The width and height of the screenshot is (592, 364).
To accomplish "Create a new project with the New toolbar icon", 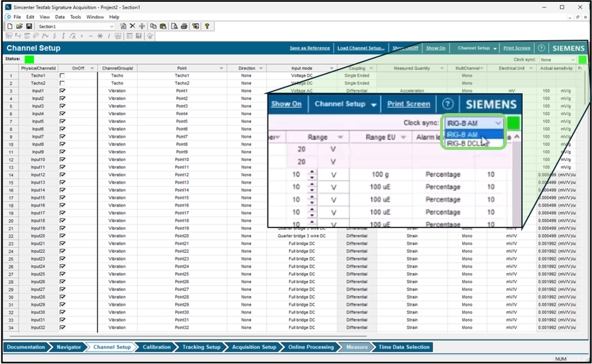I will pos(10,27).
